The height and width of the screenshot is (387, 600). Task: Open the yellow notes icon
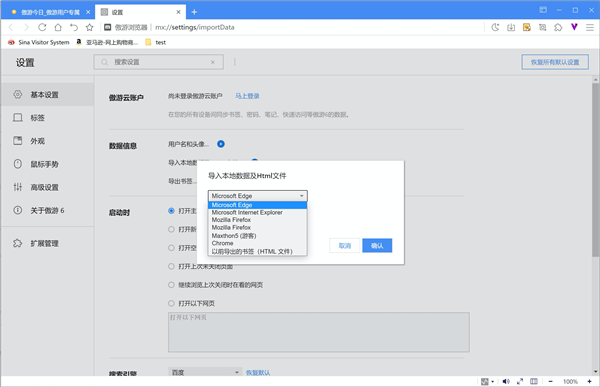pos(527,27)
